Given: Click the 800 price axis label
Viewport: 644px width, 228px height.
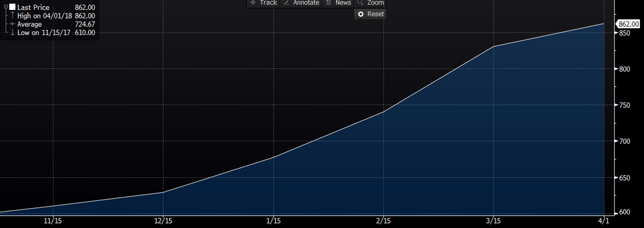Looking at the screenshot, I should (624, 69).
